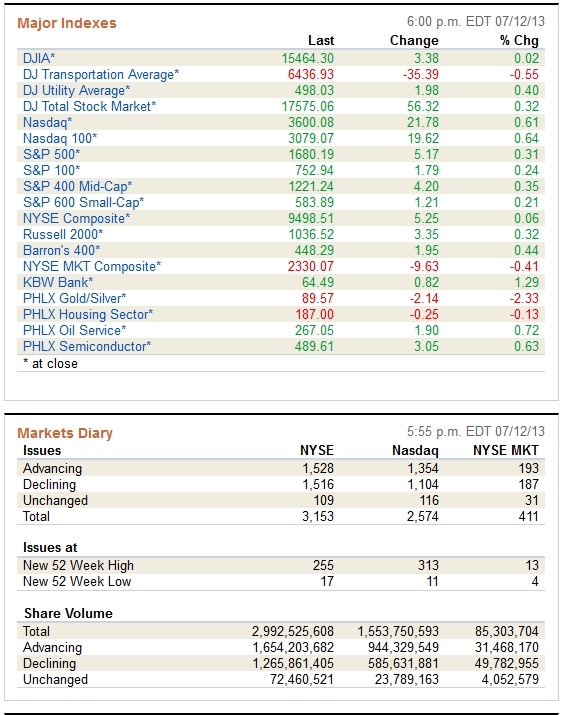The width and height of the screenshot is (566, 715).
Task: Open the KBW Bank link
Action: tap(58, 282)
